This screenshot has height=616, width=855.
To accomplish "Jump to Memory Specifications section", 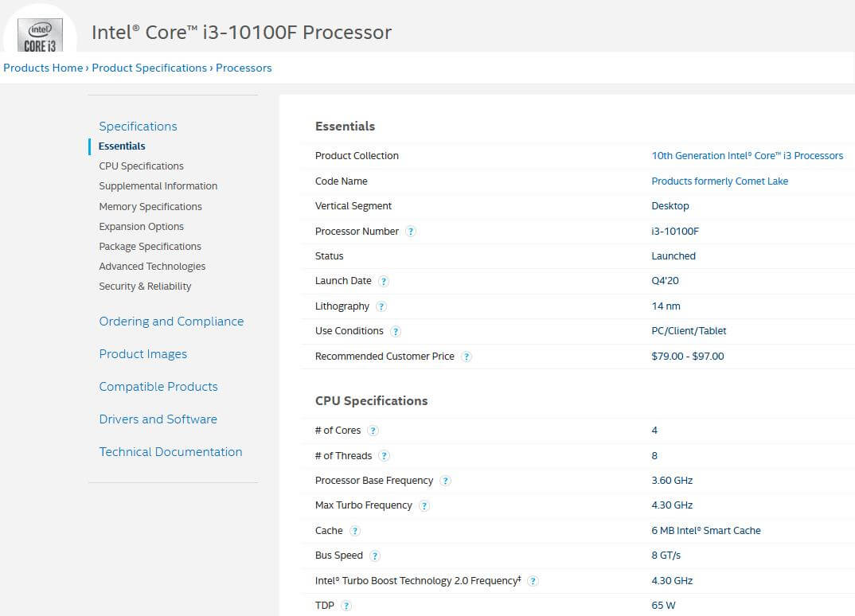I will [150, 207].
